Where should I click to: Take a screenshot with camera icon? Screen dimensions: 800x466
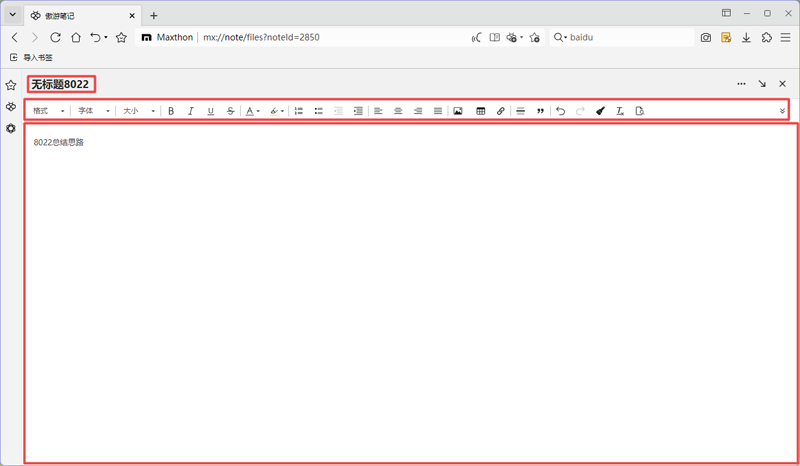[706, 37]
